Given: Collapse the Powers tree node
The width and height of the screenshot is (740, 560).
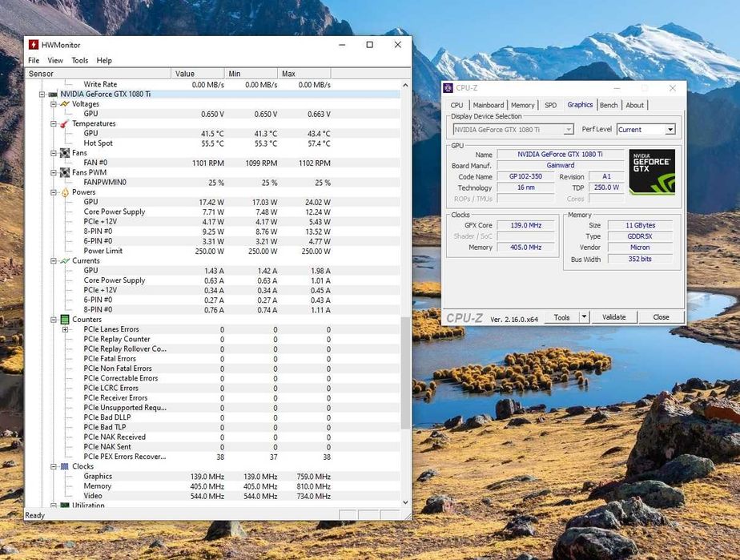Looking at the screenshot, I should click(54, 192).
